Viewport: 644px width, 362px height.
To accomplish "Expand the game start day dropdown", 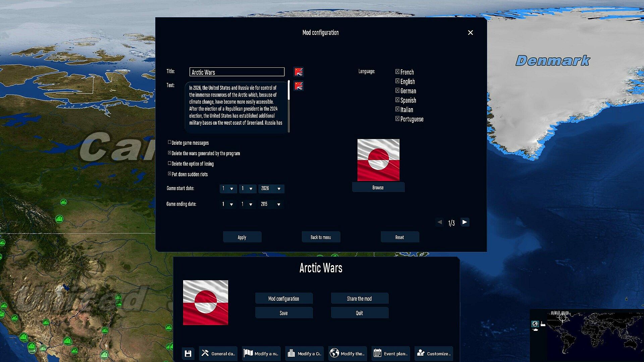I will pyautogui.click(x=228, y=189).
